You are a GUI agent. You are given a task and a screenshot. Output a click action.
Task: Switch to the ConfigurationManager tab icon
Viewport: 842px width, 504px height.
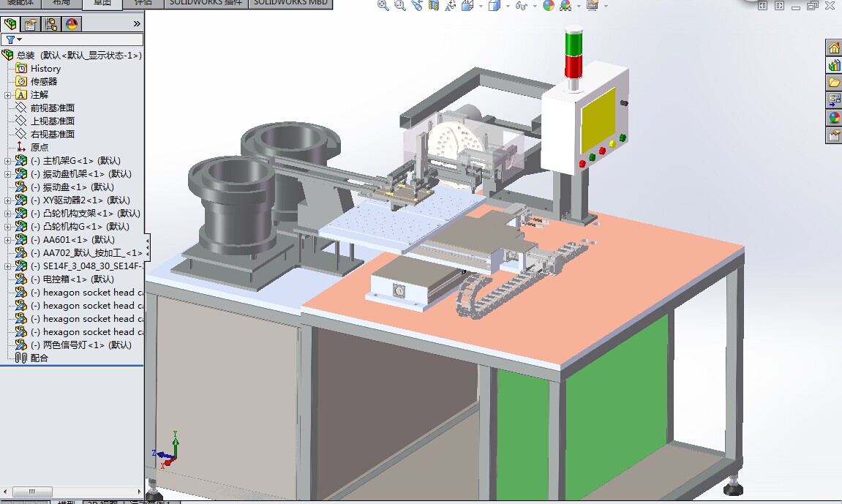point(51,24)
